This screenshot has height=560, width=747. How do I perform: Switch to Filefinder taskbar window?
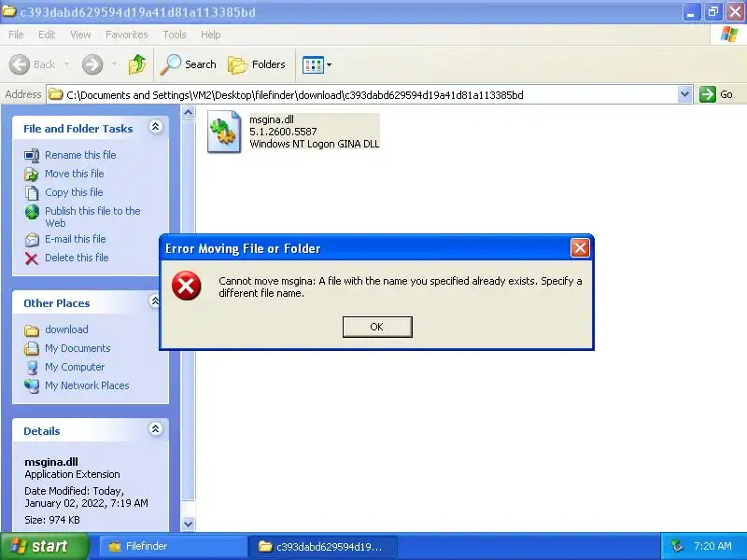click(x=173, y=546)
